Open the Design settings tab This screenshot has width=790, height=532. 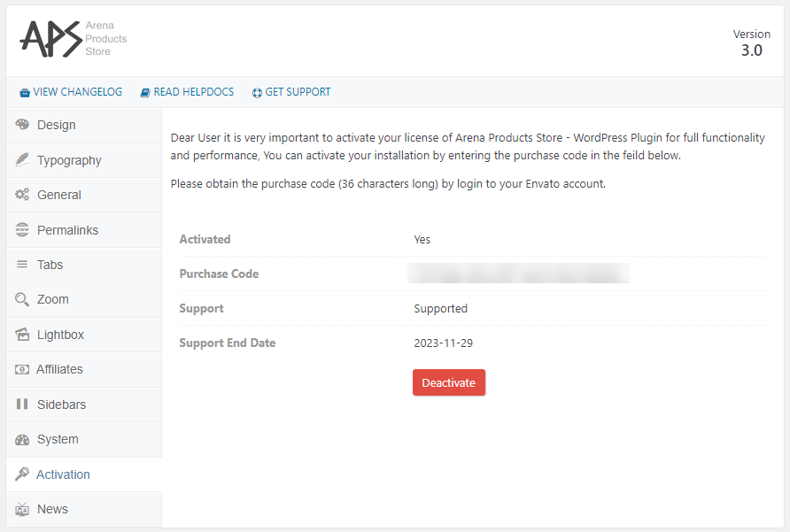[83, 125]
